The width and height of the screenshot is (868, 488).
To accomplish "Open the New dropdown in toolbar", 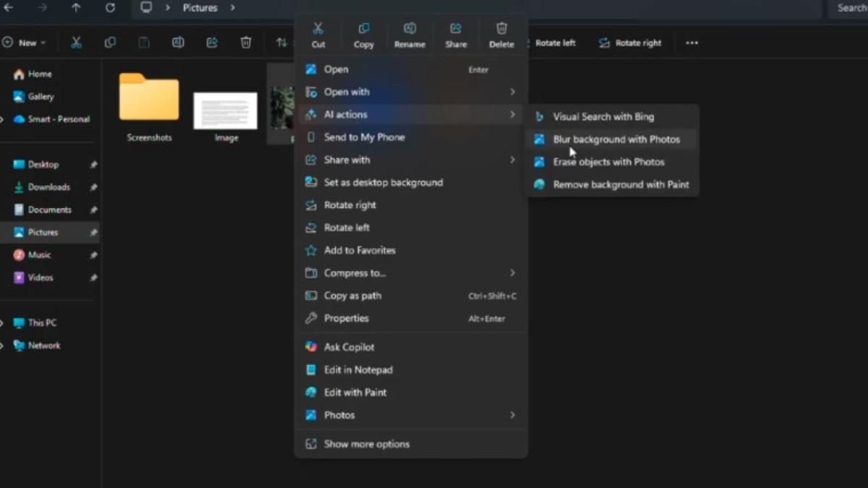I will [x=25, y=43].
